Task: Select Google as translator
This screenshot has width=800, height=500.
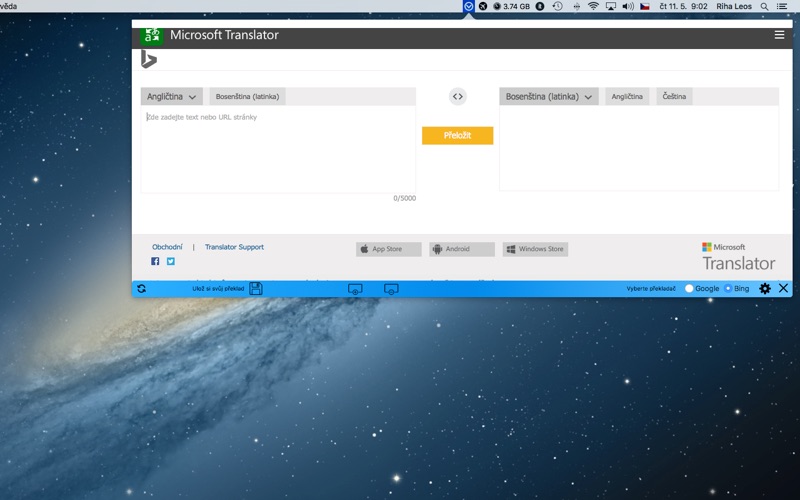Action: point(689,288)
